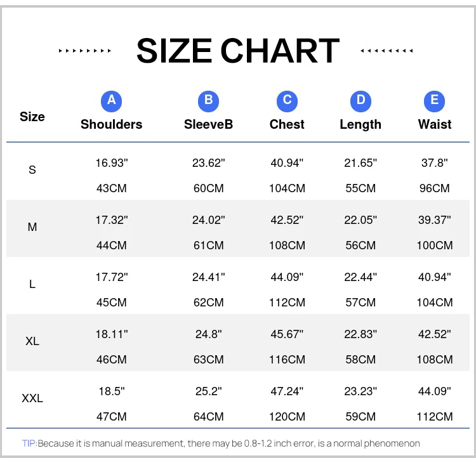Click the blue D circle icon
The width and height of the screenshot is (476, 458).
360,100
